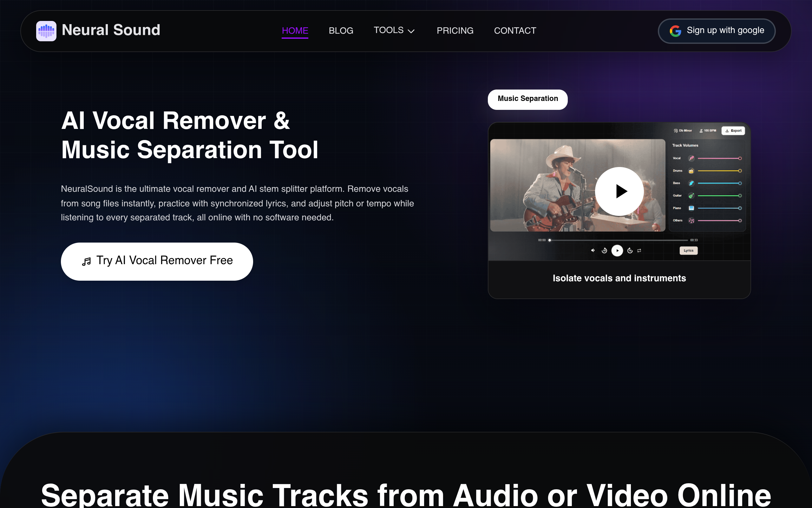Select the Music Separation pill tab
Image resolution: width=812 pixels, height=508 pixels.
point(527,99)
